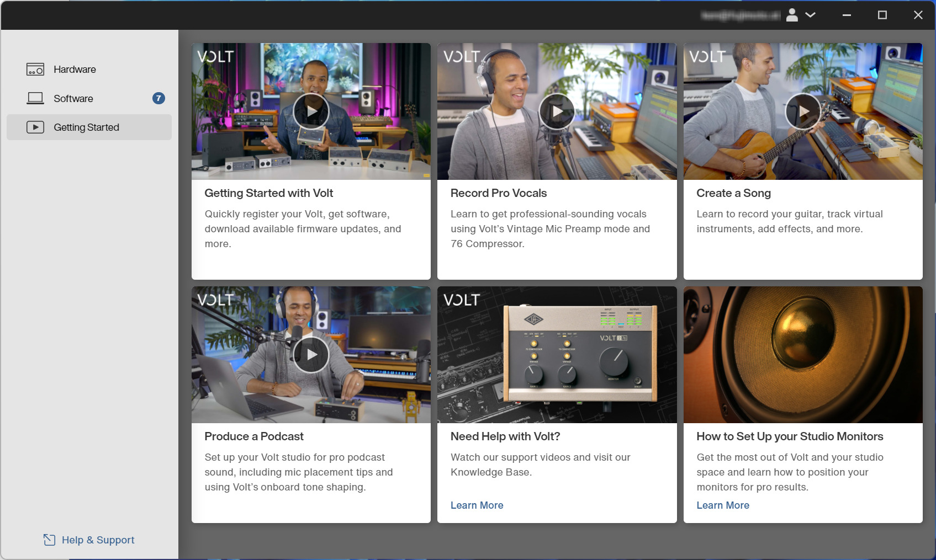Click How to Set Up your Studio Monitors heading
The width and height of the screenshot is (936, 560).
[790, 436]
